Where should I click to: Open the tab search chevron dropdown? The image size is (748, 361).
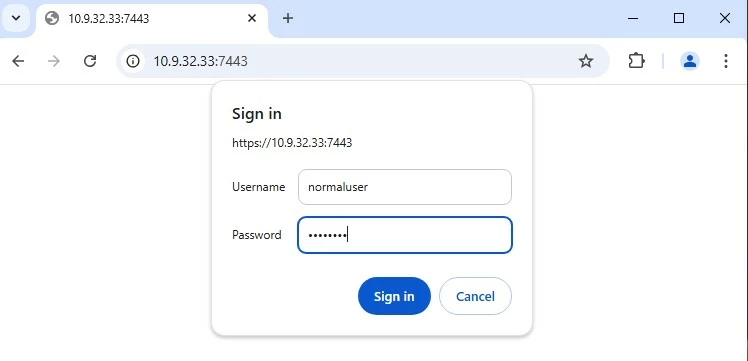coord(16,19)
